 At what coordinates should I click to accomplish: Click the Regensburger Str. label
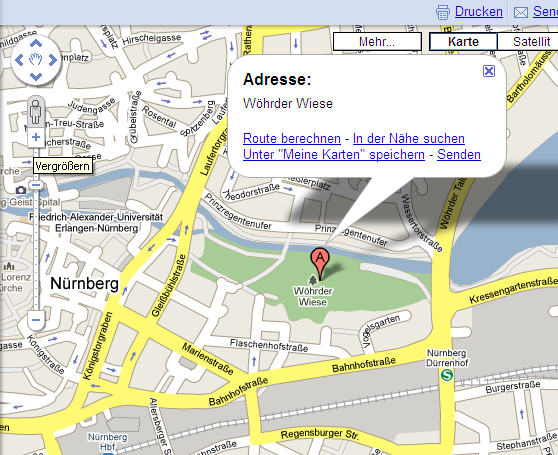pos(319,434)
